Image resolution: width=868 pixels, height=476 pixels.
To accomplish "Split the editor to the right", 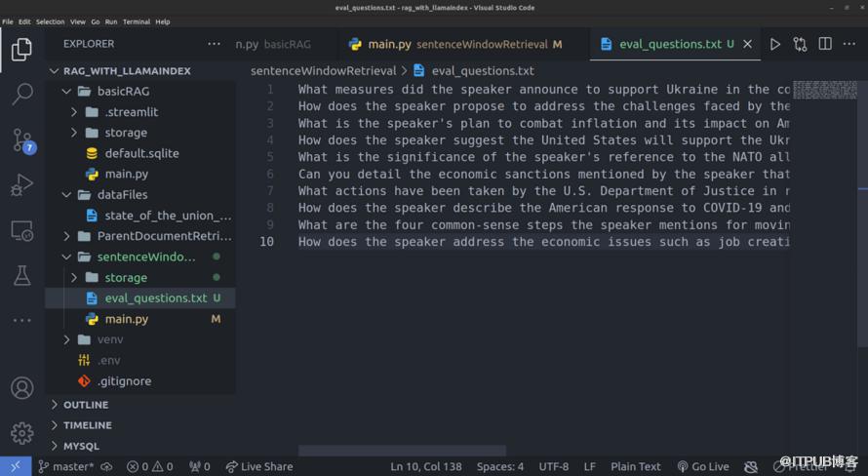I will pyautogui.click(x=825, y=44).
